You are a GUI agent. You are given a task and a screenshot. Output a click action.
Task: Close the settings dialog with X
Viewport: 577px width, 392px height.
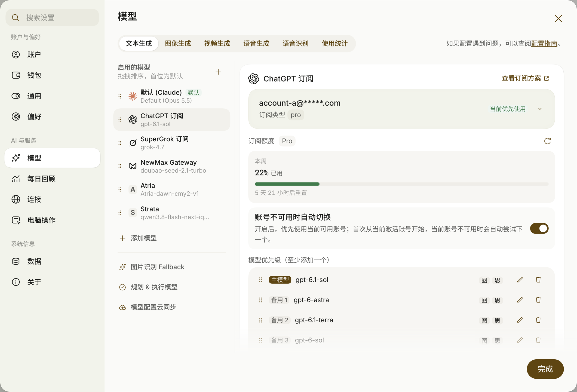(558, 19)
